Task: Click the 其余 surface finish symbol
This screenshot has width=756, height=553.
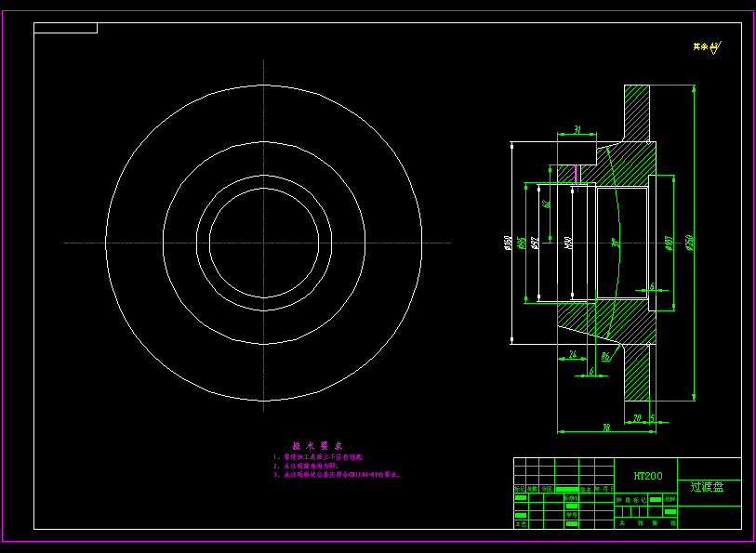Action: [x=708, y=47]
